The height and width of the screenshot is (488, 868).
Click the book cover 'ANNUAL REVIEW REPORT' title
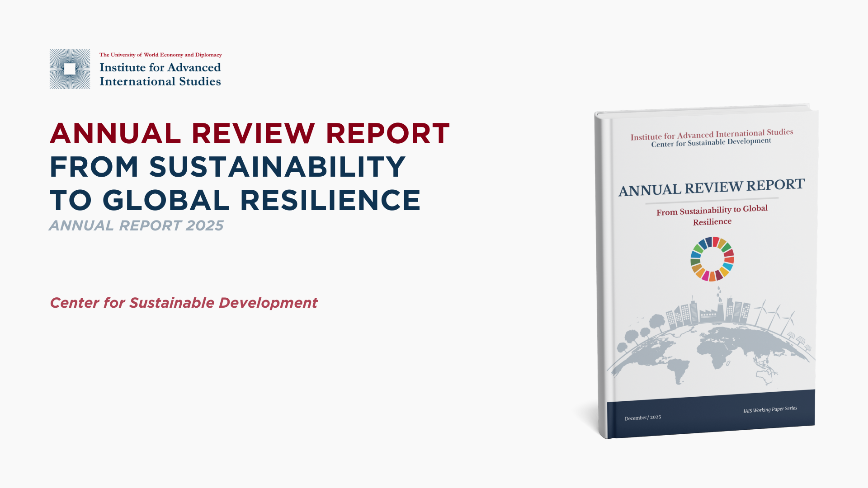[x=711, y=187]
